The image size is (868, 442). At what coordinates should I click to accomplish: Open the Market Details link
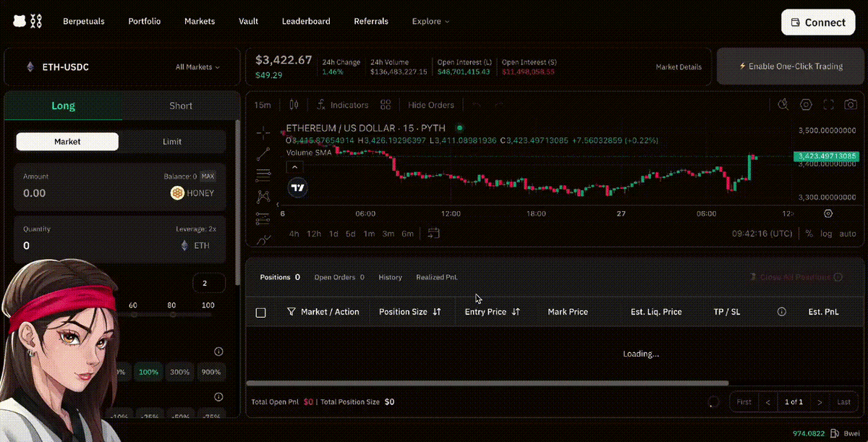pos(678,67)
